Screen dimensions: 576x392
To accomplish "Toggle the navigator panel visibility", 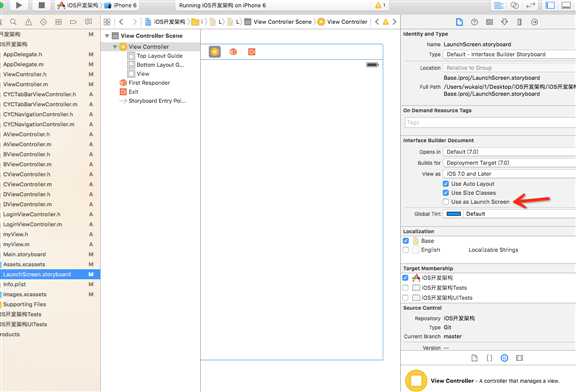I will point(550,5).
